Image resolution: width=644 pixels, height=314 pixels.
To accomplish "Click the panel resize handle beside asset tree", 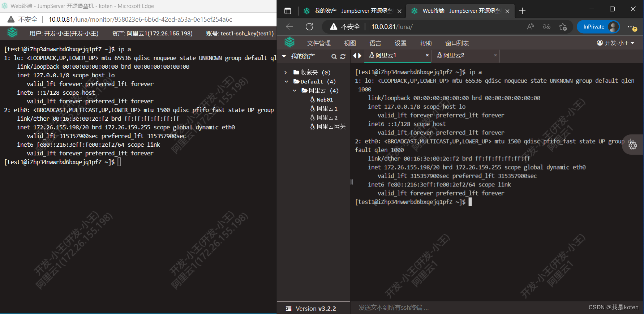I will 351,182.
